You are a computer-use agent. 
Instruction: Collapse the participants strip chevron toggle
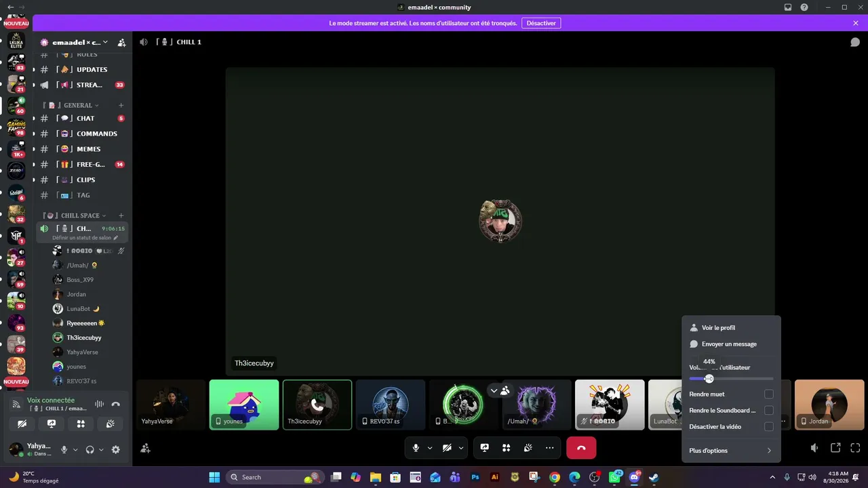pyautogui.click(x=494, y=390)
